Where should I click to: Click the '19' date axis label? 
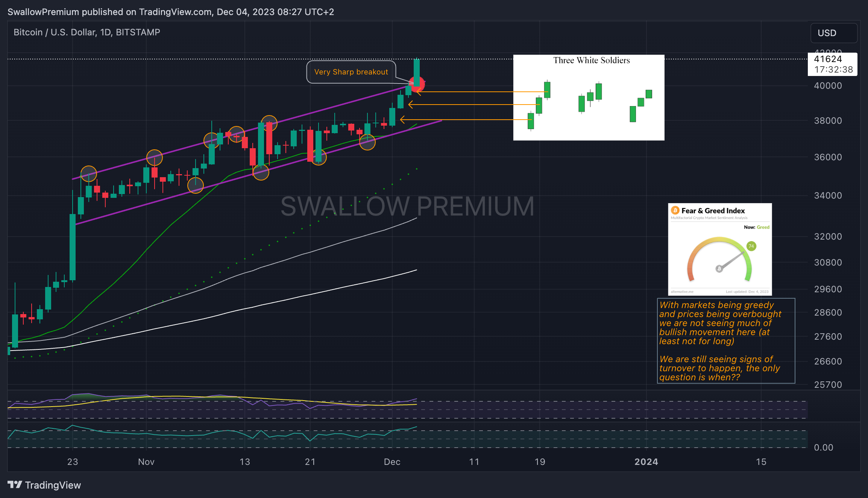pyautogui.click(x=540, y=462)
